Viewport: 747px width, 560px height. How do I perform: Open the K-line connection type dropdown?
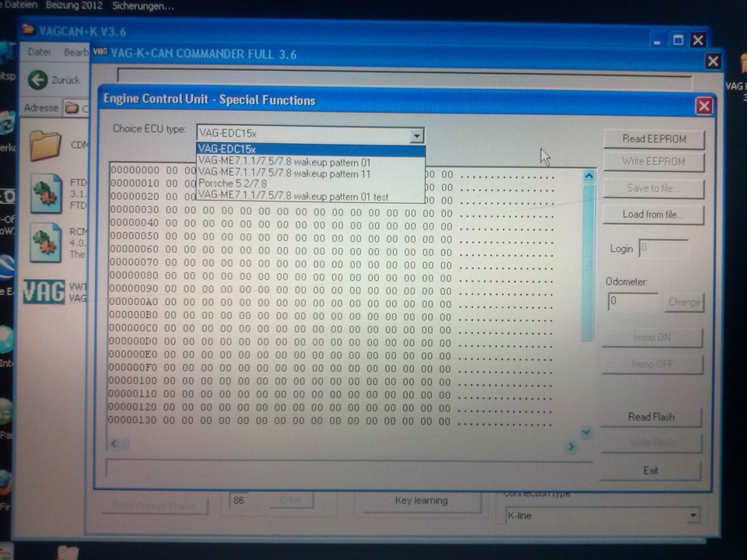[x=693, y=516]
